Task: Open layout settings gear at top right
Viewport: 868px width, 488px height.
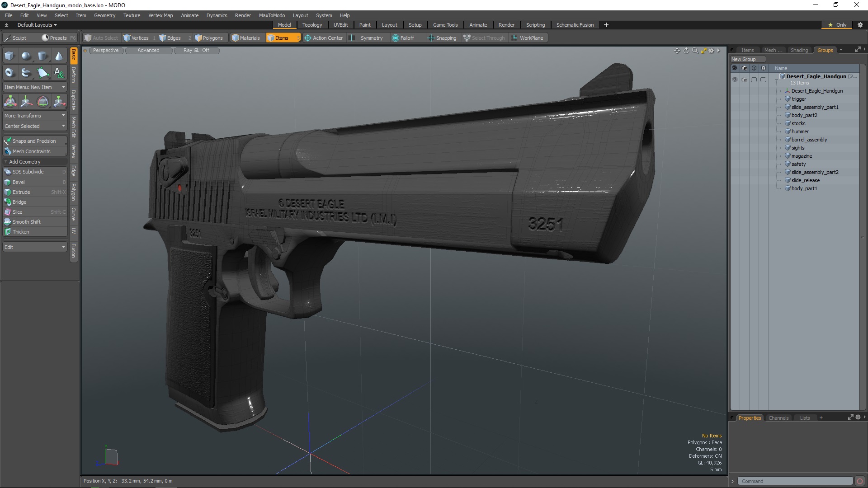Action: coord(860,25)
